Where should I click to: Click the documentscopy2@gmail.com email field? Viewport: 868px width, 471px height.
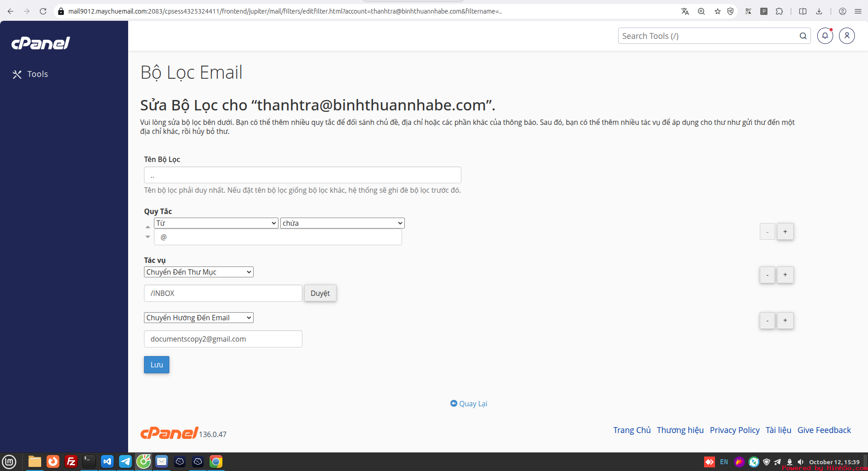click(223, 339)
